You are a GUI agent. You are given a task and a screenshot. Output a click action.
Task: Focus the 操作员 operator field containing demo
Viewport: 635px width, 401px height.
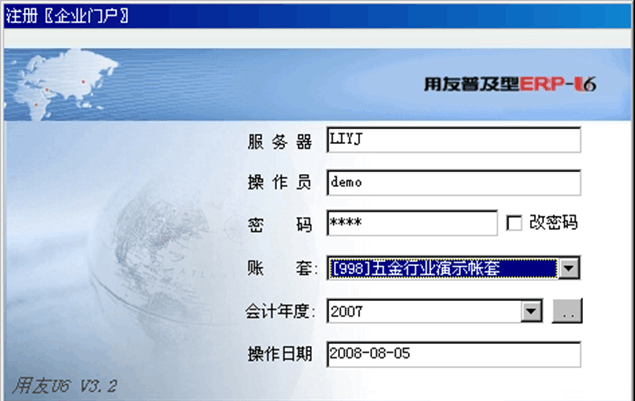tap(454, 183)
